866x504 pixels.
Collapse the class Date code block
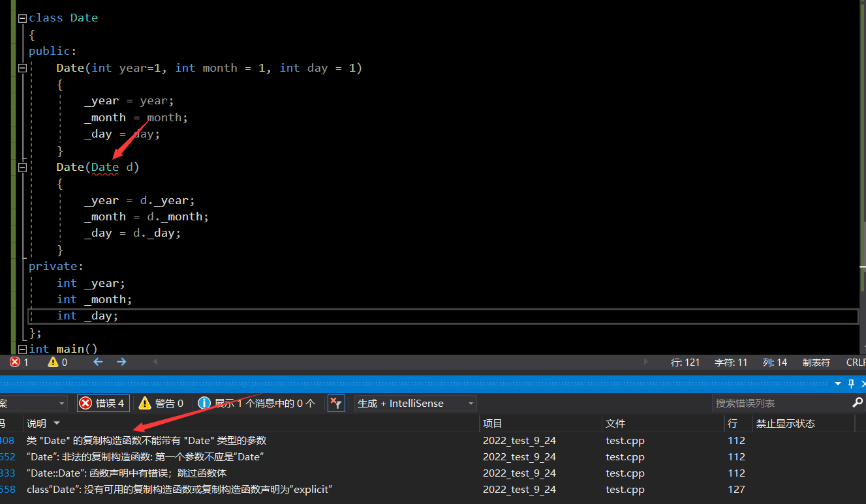pos(22,19)
